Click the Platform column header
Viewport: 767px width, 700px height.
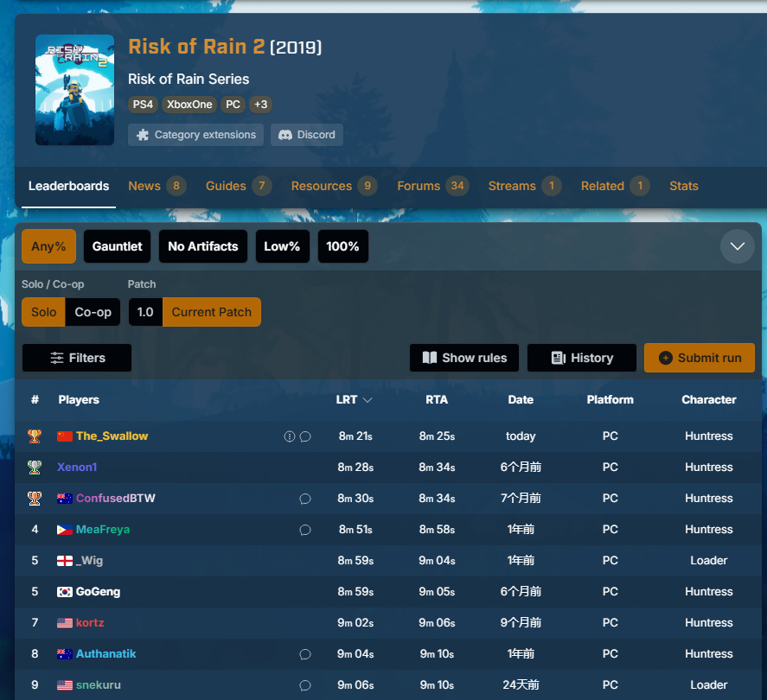[610, 400]
